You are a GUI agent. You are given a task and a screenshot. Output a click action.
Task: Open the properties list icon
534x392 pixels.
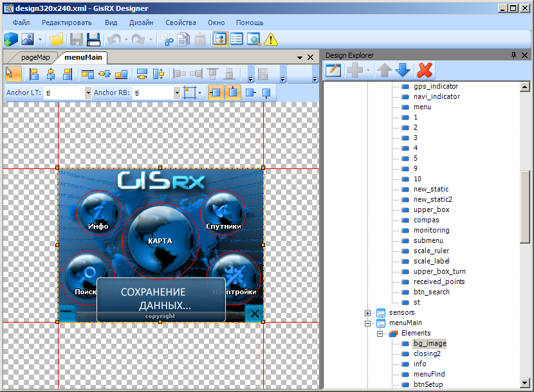coord(237,39)
